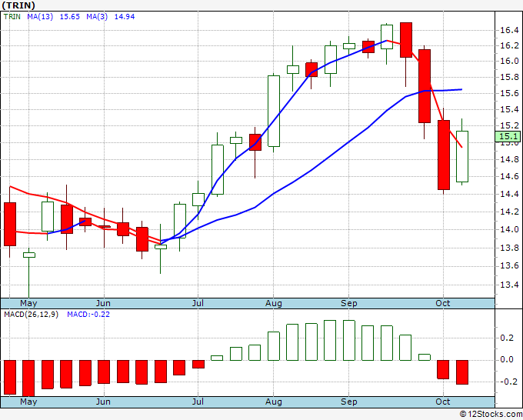Select the 14.94 moving average value

125,17
